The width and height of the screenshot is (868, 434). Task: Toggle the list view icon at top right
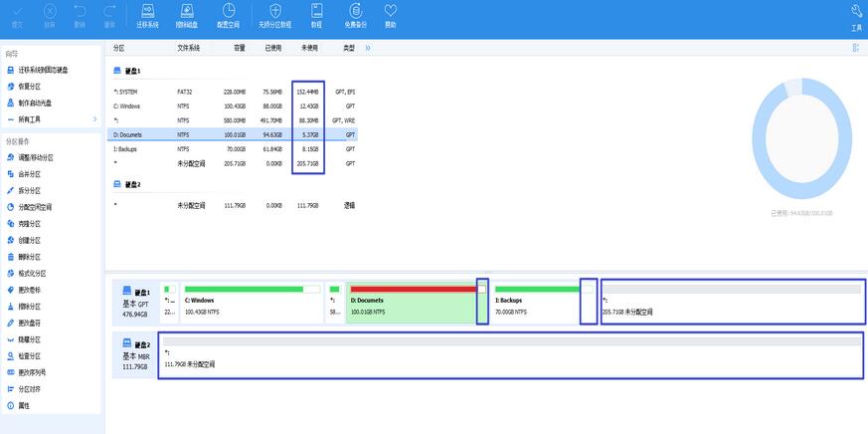point(855,48)
